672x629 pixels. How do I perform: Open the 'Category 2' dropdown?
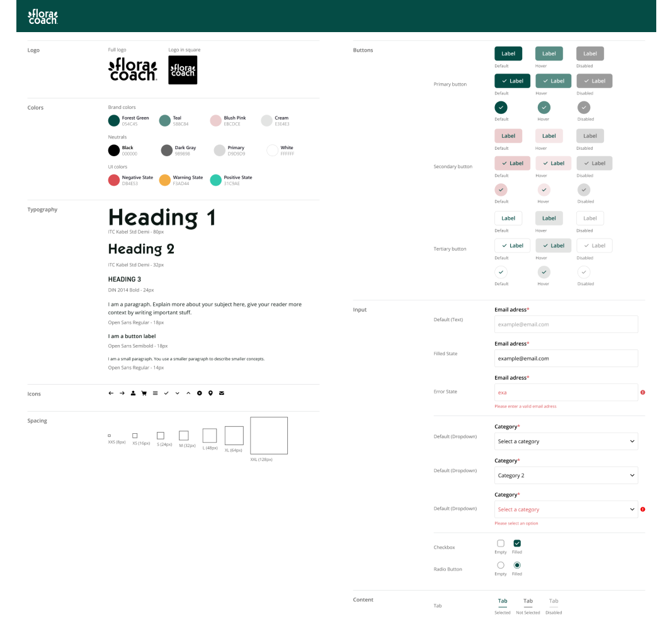click(x=566, y=475)
